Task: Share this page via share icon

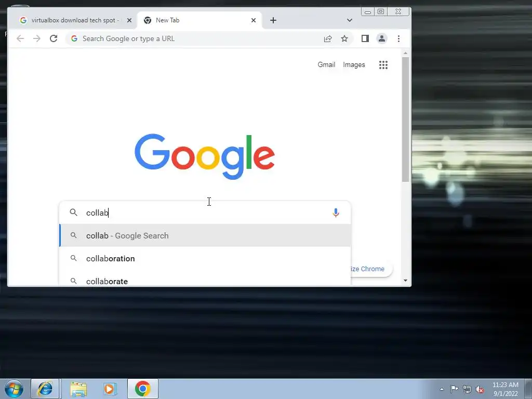Action: pyautogui.click(x=328, y=38)
